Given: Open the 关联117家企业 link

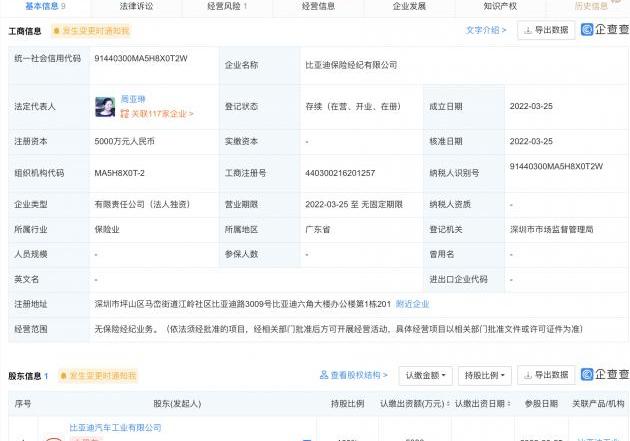Looking at the screenshot, I should [162, 114].
